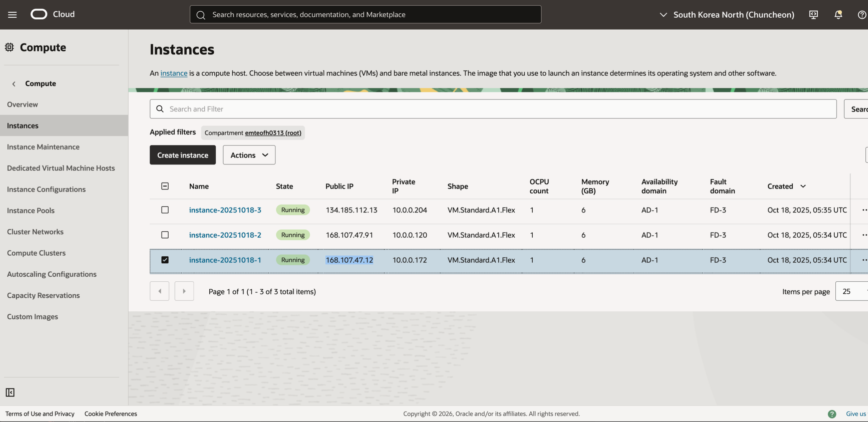Click the Oracle Cloud logo
868x422 pixels.
coord(39,14)
